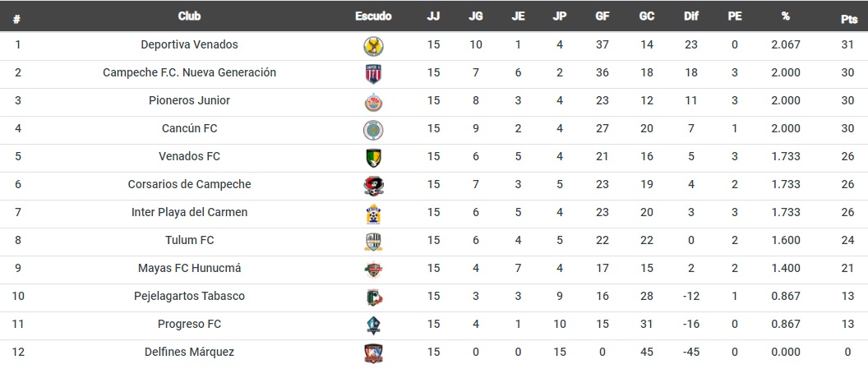Click Campeche F.C. Nueva Generación shield icon
Viewport: 868px width, 369px height.
click(374, 74)
